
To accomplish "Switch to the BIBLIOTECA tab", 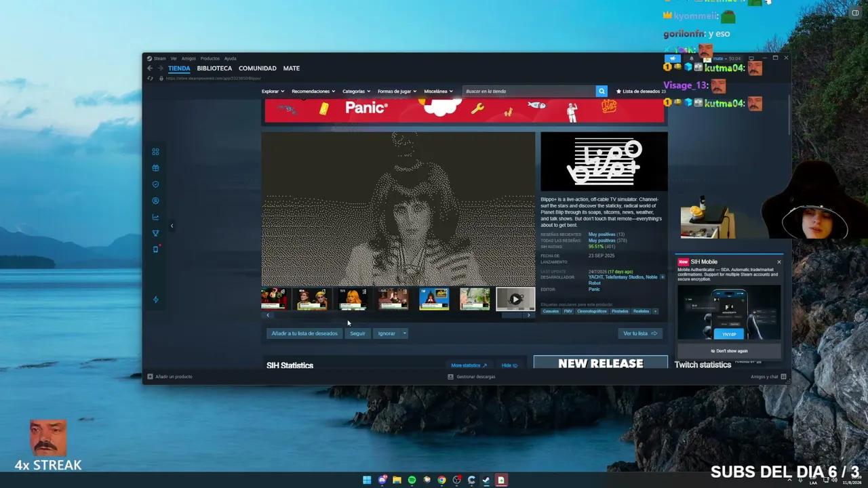I will coord(214,68).
